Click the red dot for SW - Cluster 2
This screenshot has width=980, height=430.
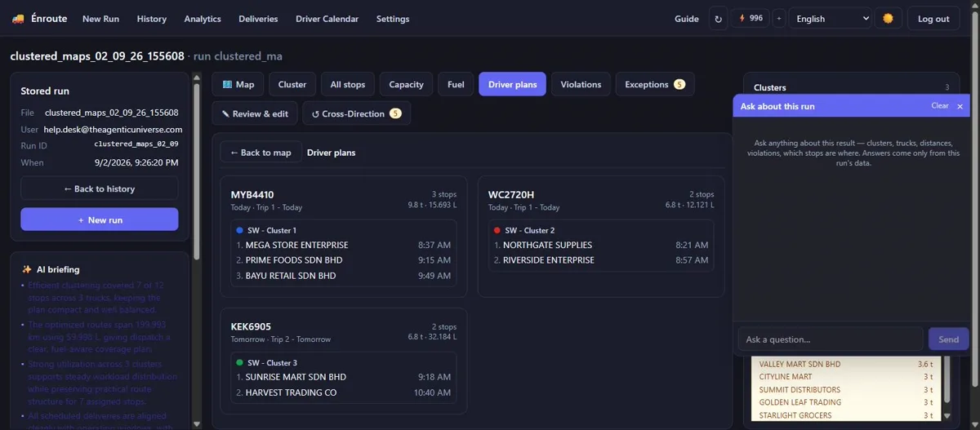point(497,230)
